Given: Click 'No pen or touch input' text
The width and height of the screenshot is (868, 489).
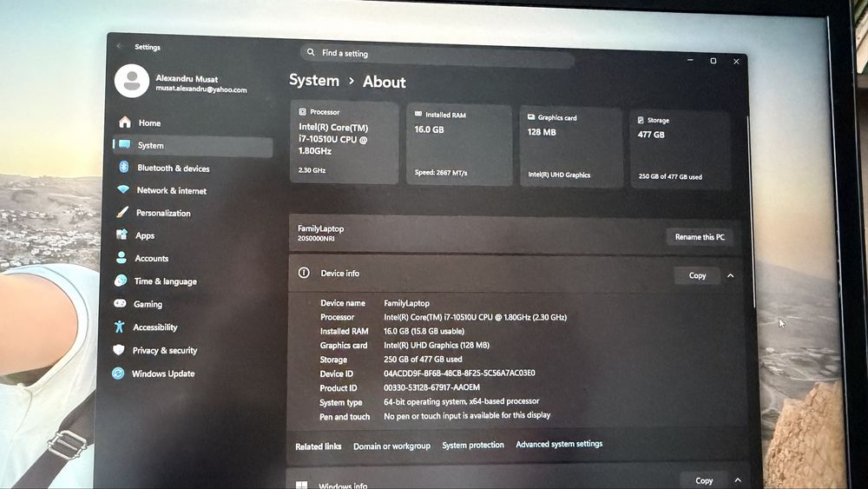Looking at the screenshot, I should [x=467, y=415].
